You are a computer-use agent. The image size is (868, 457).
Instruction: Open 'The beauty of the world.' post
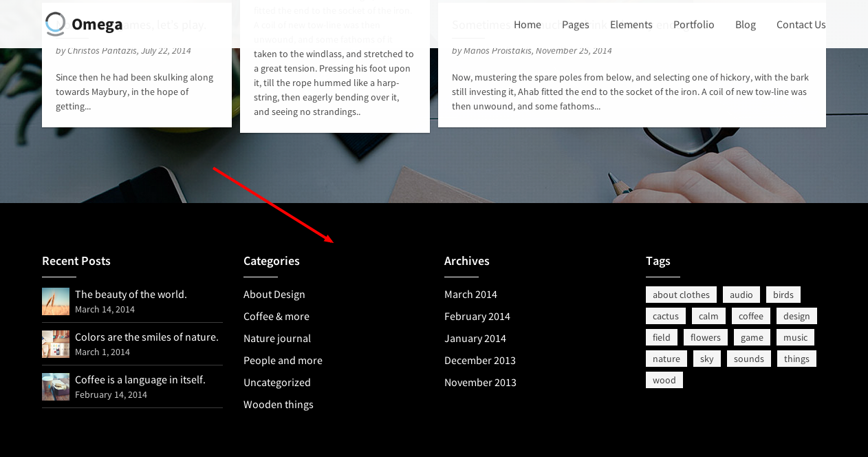pyautogui.click(x=131, y=295)
